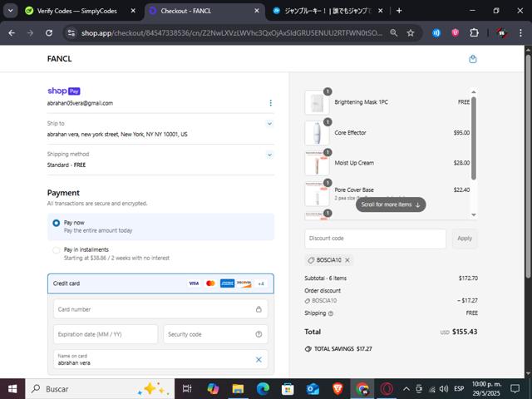The width and height of the screenshot is (532, 399).
Task: Open the Shop Pay account options menu
Action: pyautogui.click(x=270, y=103)
